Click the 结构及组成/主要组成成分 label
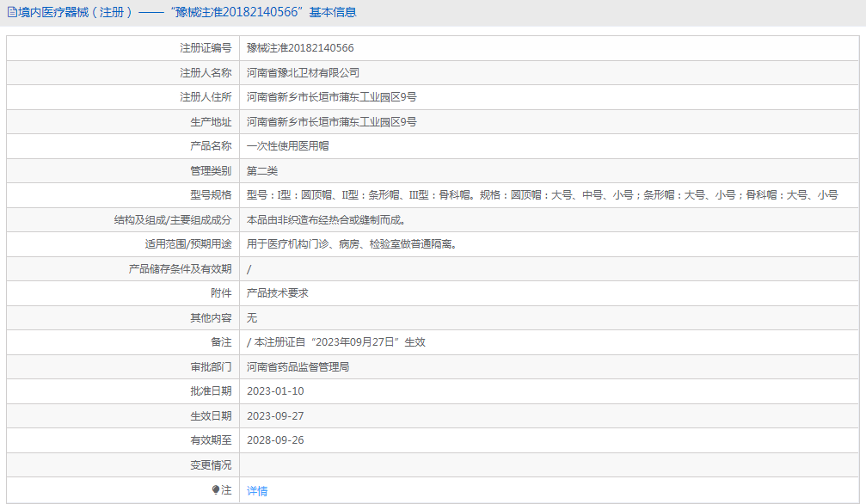This screenshot has width=866, height=504. 173,220
